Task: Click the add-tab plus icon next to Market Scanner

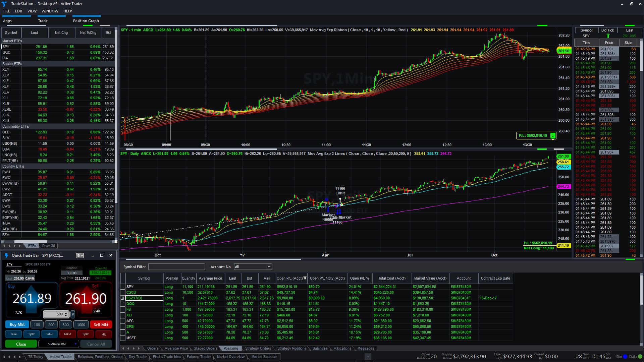Action: [x=368, y=357]
